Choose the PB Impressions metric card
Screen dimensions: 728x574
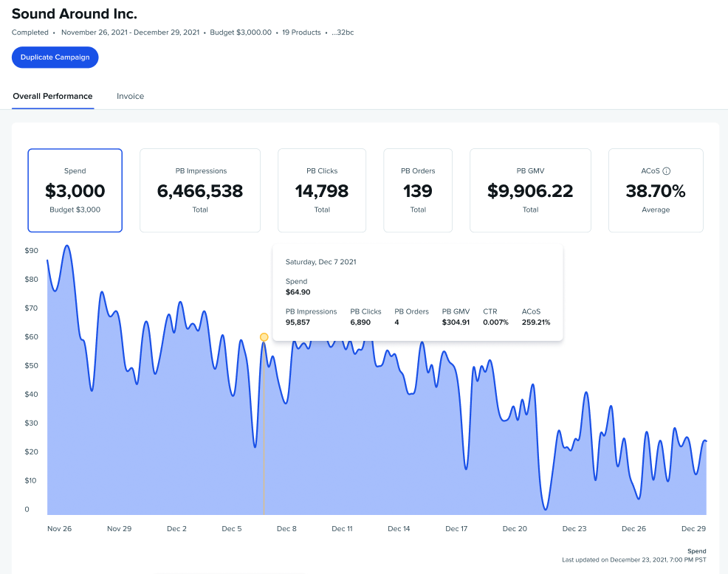[x=200, y=190]
